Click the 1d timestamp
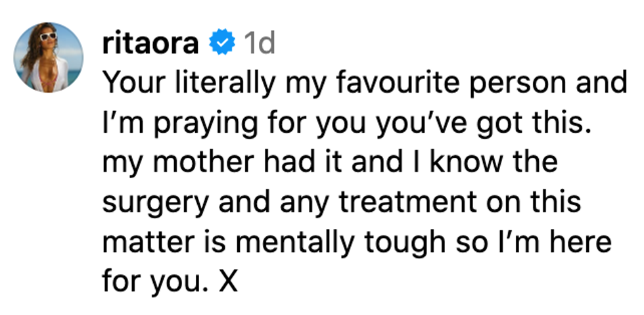 point(258,44)
